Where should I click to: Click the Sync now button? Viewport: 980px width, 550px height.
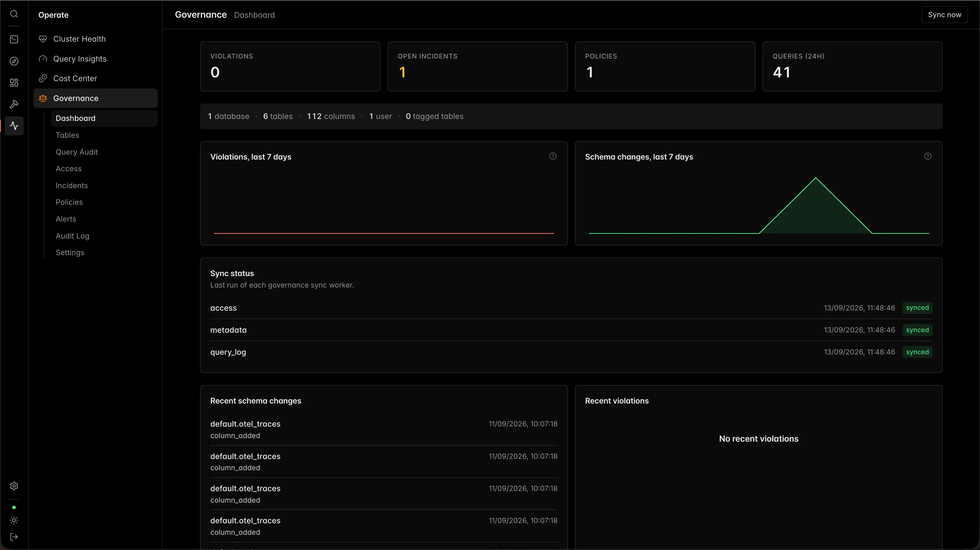click(x=944, y=14)
